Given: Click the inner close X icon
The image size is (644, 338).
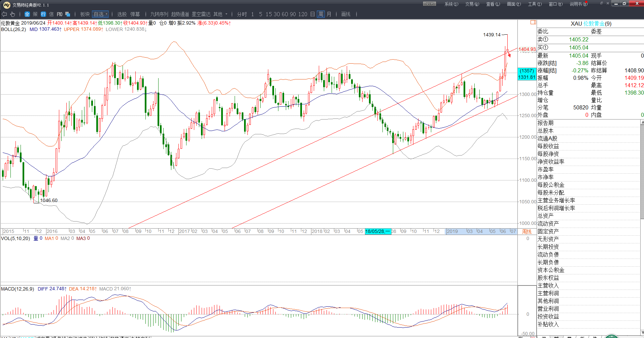Looking at the screenshot, I should click(608, 3).
